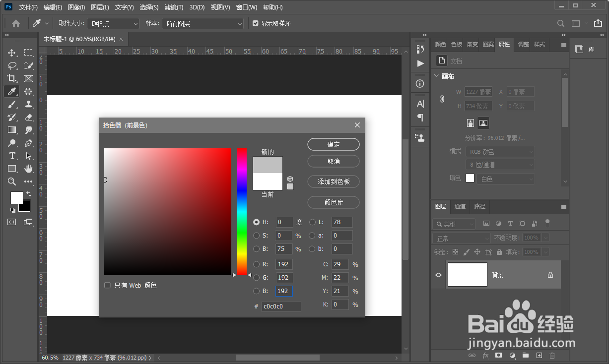
Task: Click the 确定 button
Action: click(x=334, y=144)
